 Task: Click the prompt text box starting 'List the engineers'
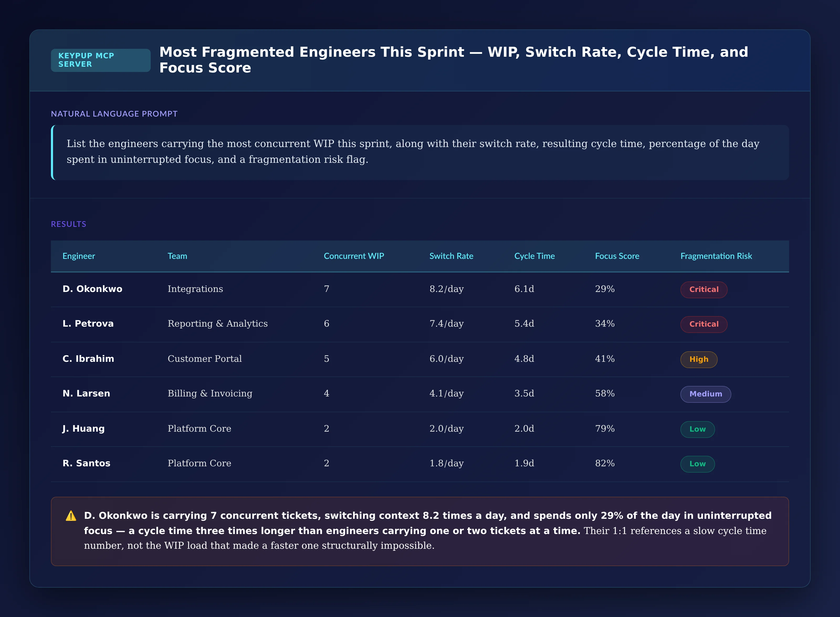point(420,152)
